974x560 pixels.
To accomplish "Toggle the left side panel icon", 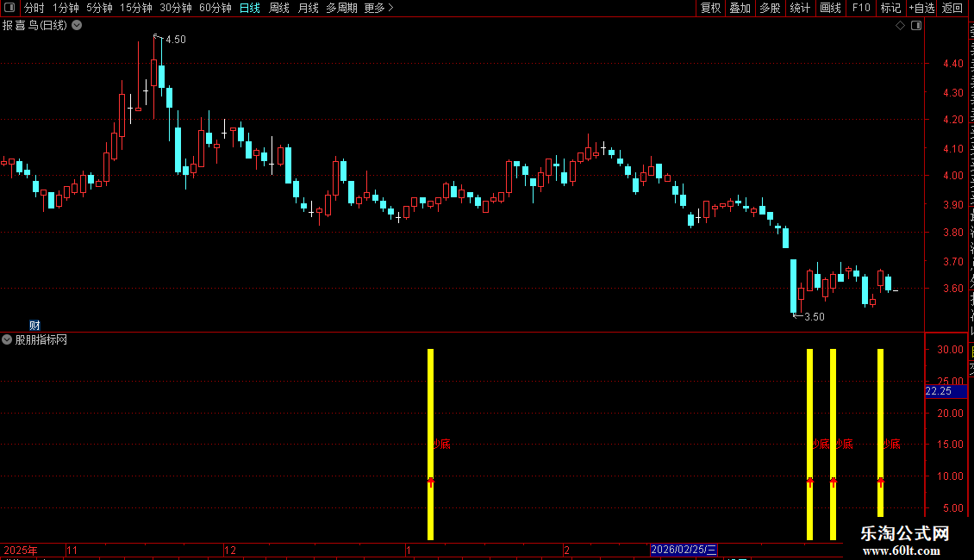I will click(x=9, y=8).
